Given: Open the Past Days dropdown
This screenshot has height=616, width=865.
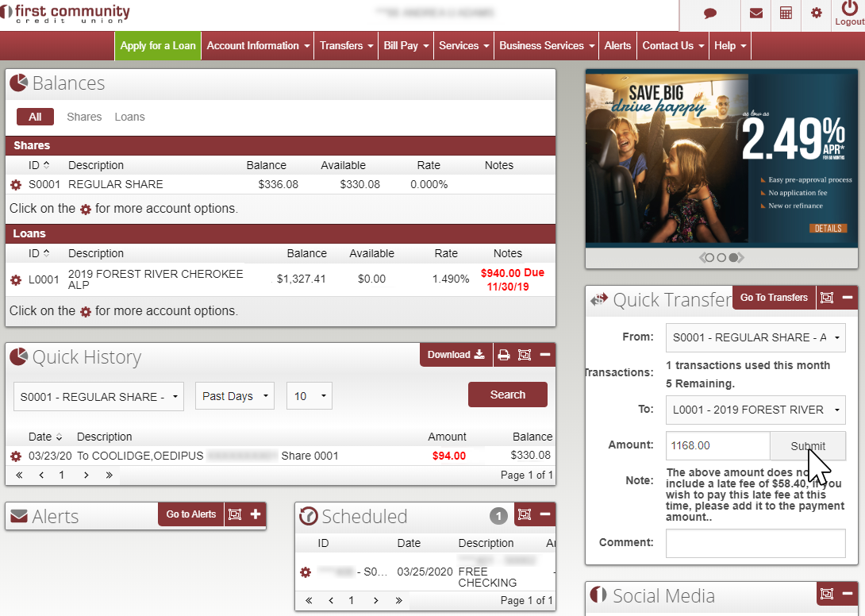Looking at the screenshot, I should [234, 396].
